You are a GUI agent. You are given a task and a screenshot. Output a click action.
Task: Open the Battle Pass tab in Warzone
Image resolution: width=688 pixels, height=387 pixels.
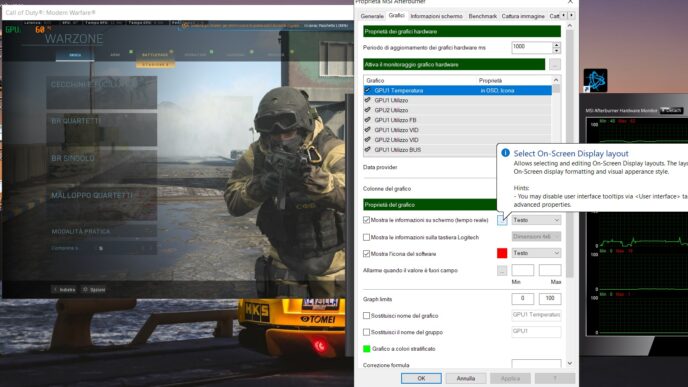[x=155, y=55]
